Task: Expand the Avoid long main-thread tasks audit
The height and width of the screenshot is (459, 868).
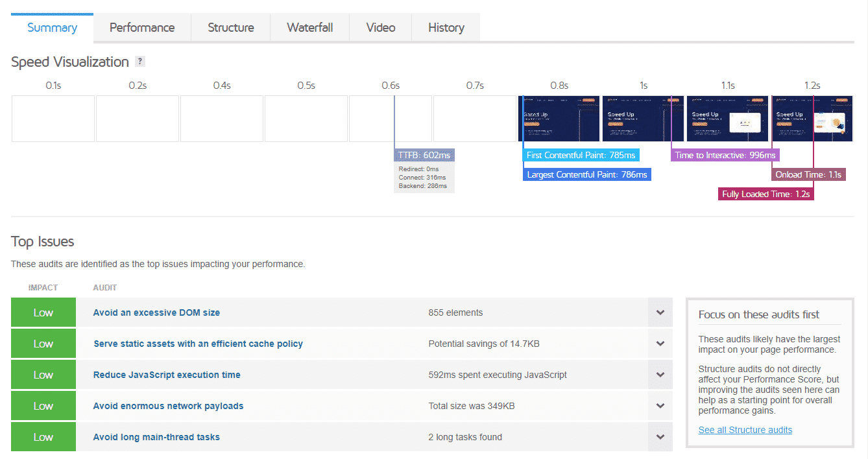Action: 660,436
